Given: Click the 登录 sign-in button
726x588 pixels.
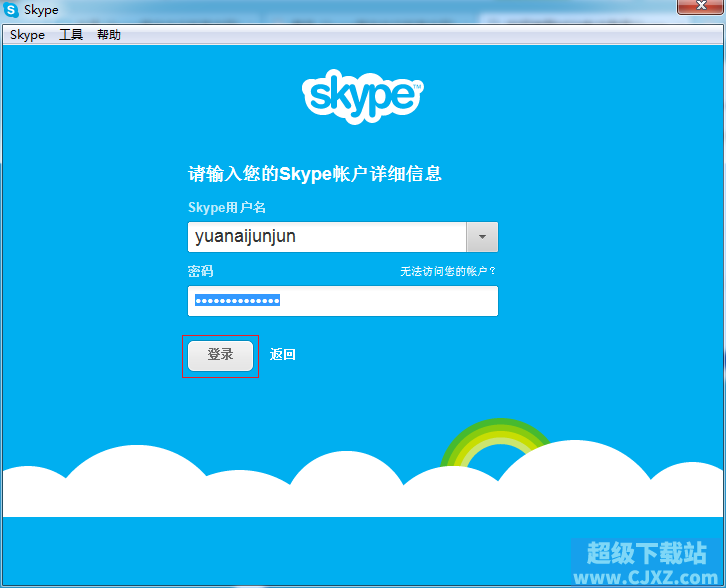Looking at the screenshot, I should (220, 356).
